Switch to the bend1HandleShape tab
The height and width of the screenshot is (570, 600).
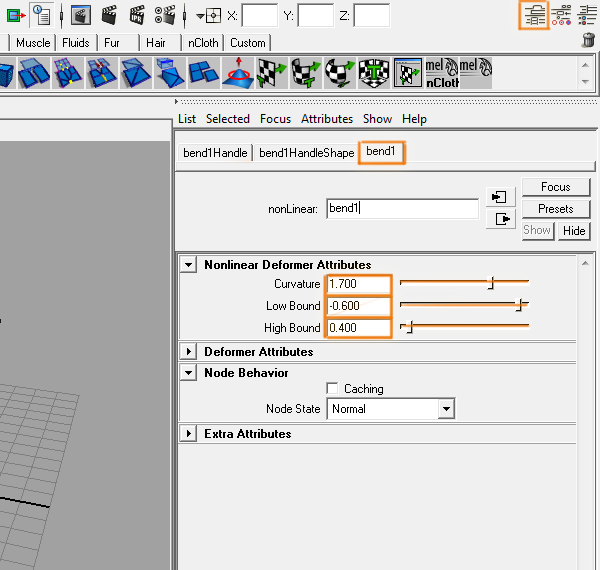point(306,153)
